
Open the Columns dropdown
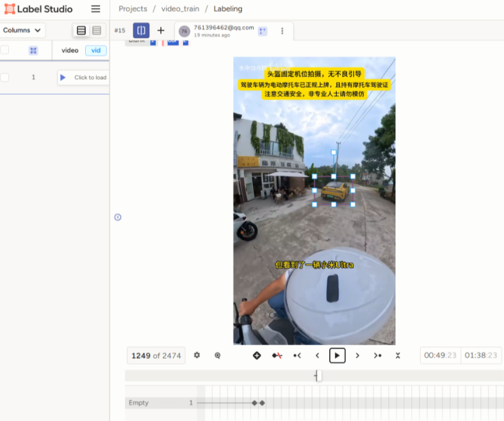pos(22,30)
